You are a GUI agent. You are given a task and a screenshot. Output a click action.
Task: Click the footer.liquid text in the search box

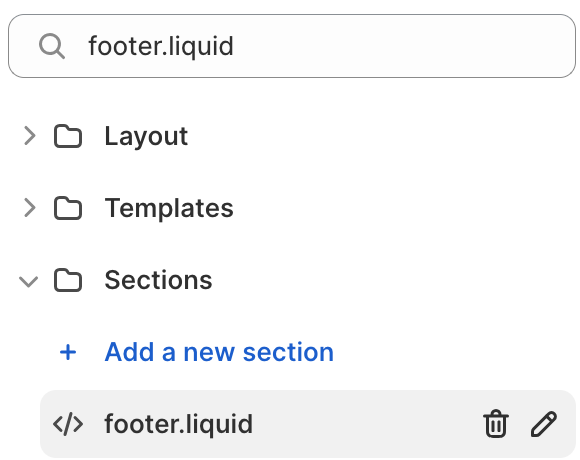pyautogui.click(x=161, y=46)
